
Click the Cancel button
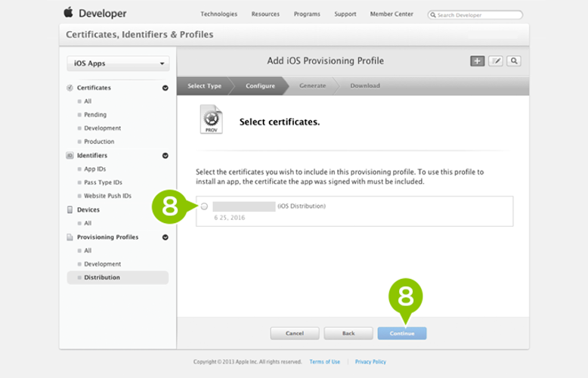[295, 333]
